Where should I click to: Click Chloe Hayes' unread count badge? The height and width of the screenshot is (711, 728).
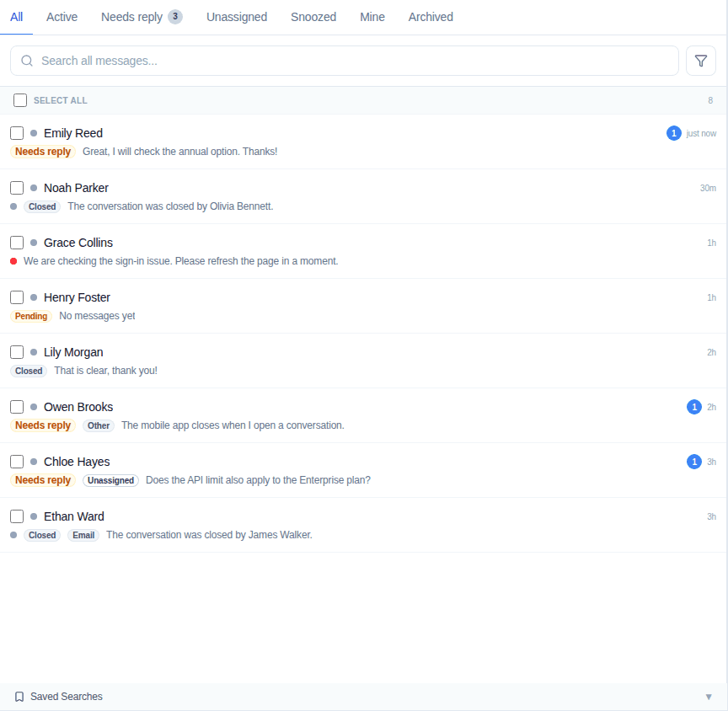694,462
